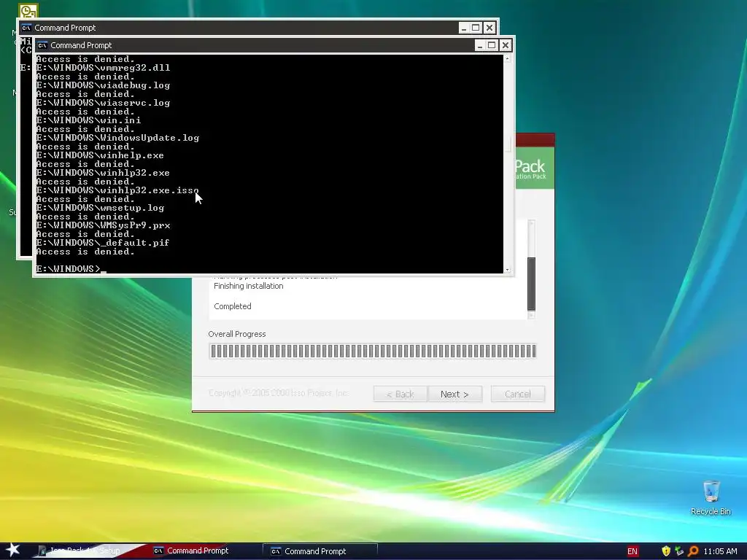Click the Cancel button in the installer
The height and width of the screenshot is (560, 747).
click(518, 394)
